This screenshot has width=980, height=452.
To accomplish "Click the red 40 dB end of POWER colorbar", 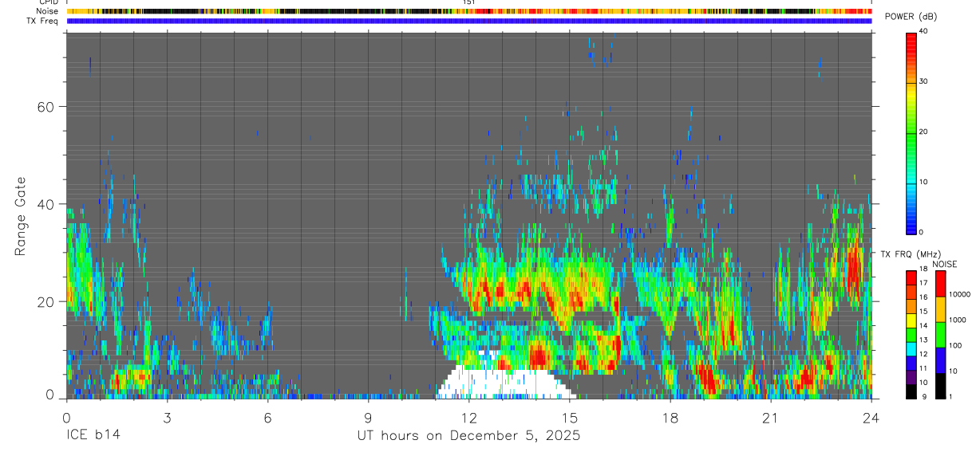I will [x=911, y=36].
